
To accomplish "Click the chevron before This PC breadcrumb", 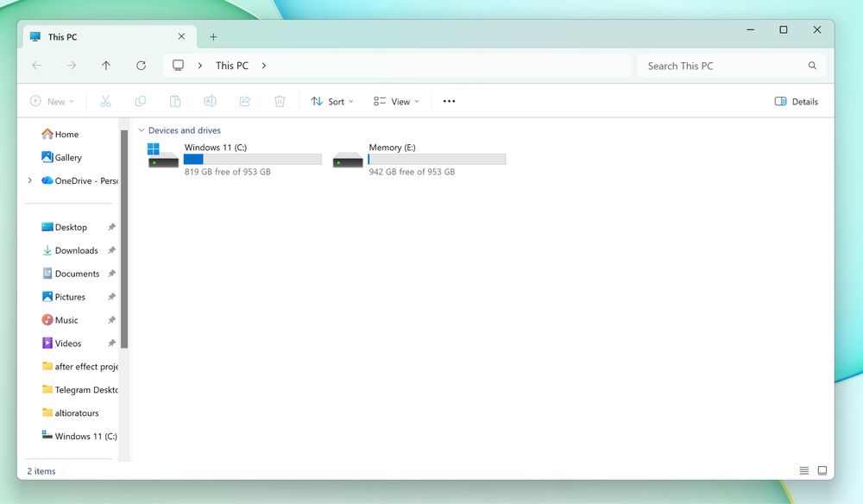I will pos(200,66).
